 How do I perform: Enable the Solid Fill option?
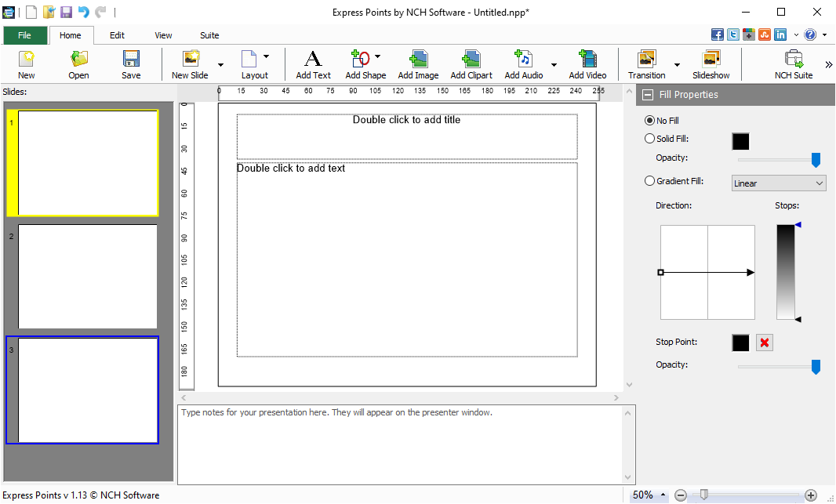tap(649, 139)
